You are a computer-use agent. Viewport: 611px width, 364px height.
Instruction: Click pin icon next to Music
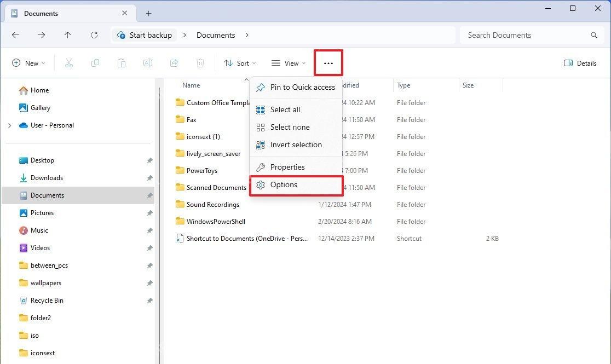149,230
